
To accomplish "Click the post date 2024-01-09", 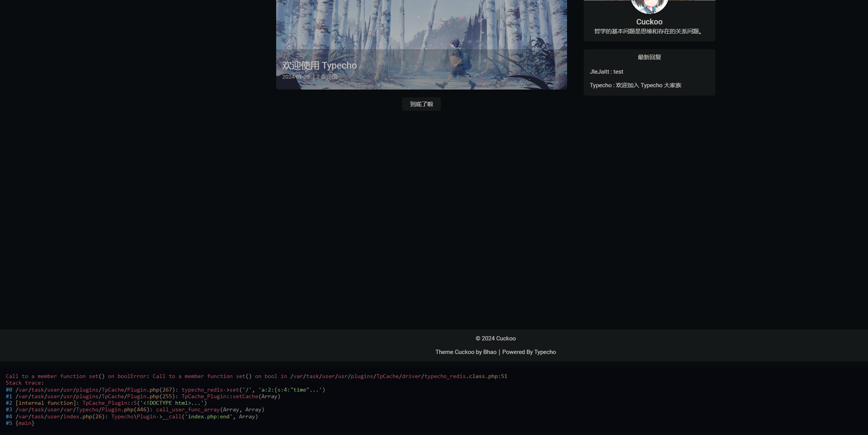I will pyautogui.click(x=296, y=77).
